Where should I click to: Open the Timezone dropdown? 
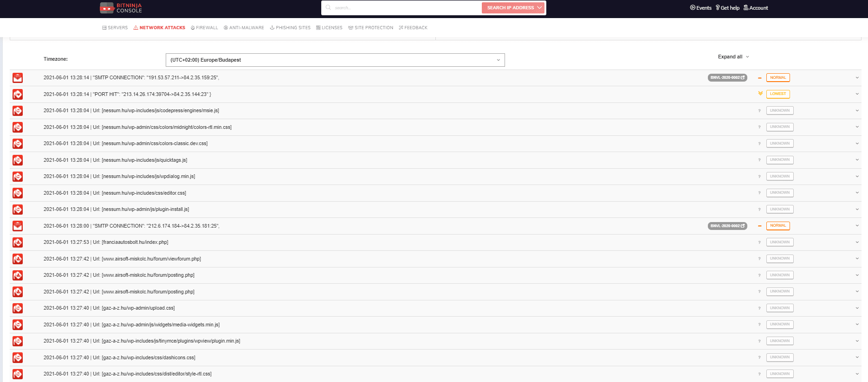coord(335,60)
